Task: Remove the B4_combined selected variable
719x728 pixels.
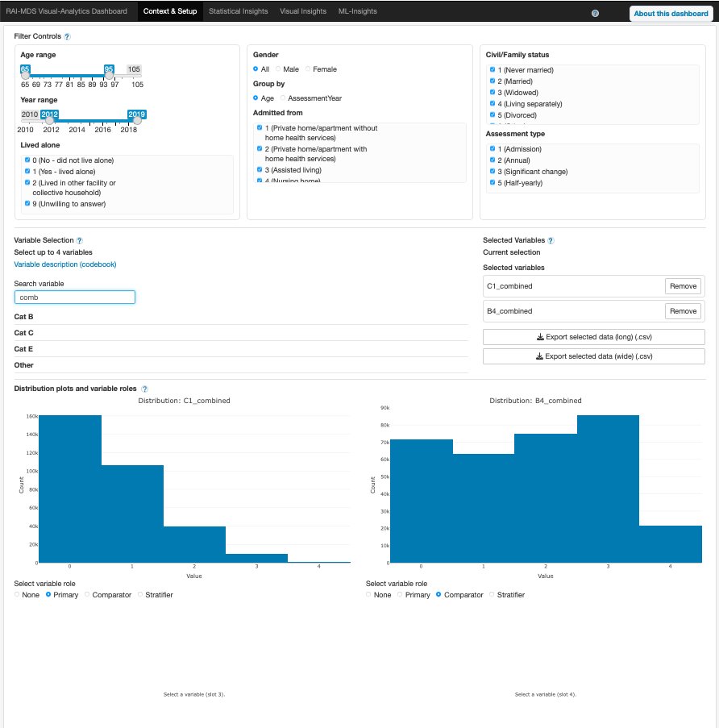Action: click(683, 311)
